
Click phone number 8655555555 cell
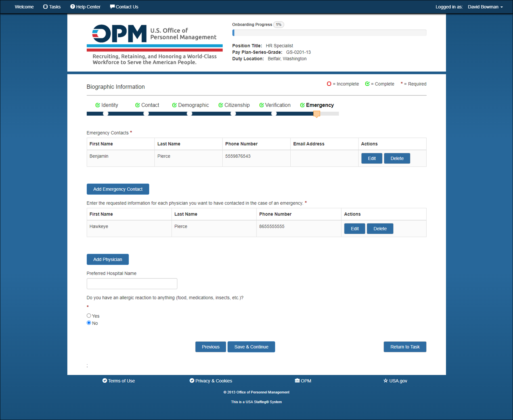point(299,228)
